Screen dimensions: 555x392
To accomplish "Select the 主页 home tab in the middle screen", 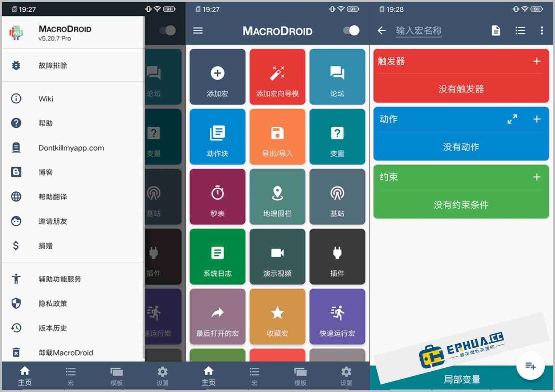I will (x=209, y=376).
